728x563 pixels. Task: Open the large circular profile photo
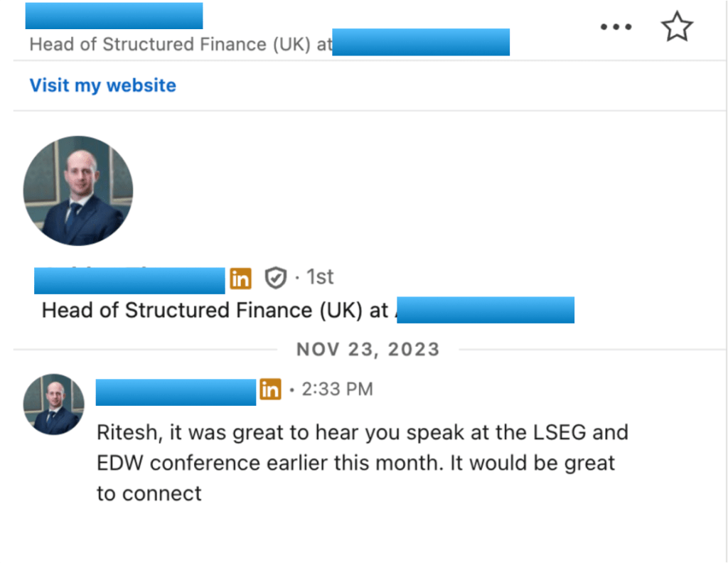pos(78,191)
